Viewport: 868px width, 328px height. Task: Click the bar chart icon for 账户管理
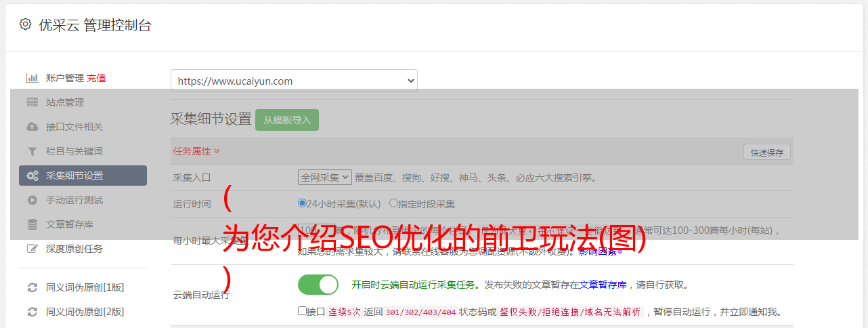(x=32, y=78)
